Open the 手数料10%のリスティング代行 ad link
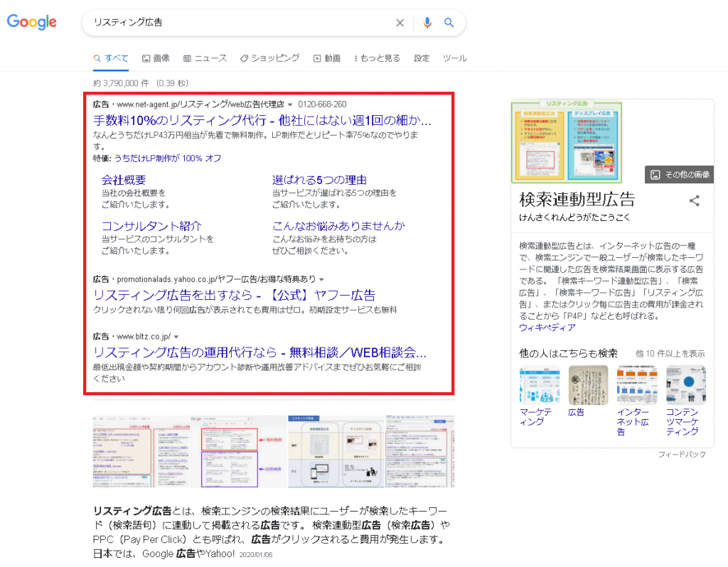Viewport: 728px width, 567px height. (x=262, y=120)
